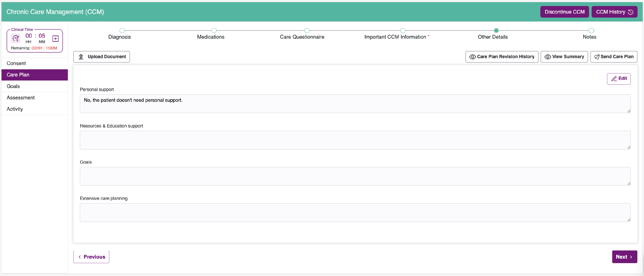Click the Upload Document arrow icon
The image size is (644, 276).
81,57
